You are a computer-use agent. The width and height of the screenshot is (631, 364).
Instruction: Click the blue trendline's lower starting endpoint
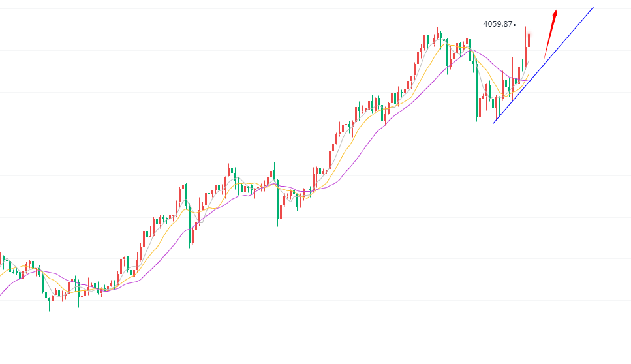(494, 122)
